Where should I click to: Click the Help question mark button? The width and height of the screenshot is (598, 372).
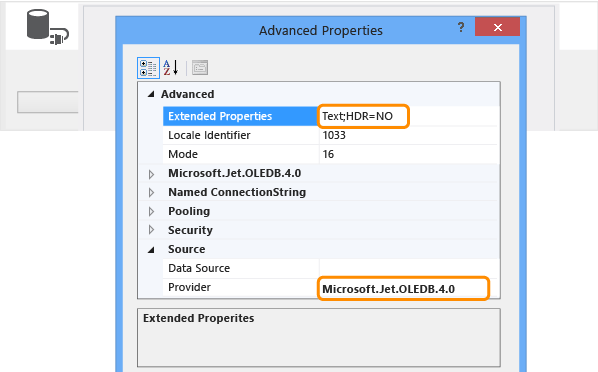point(461,27)
